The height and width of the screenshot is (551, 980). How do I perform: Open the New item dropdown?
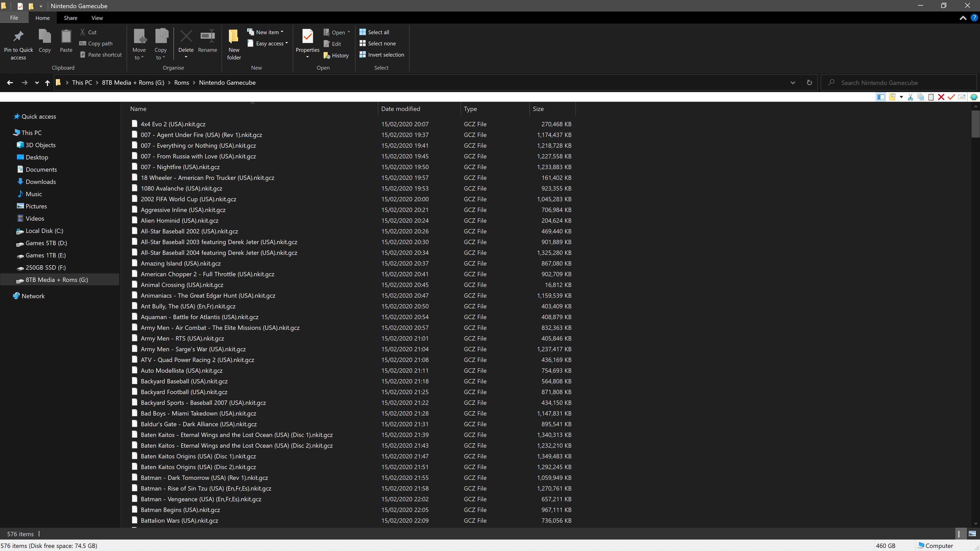pyautogui.click(x=265, y=32)
